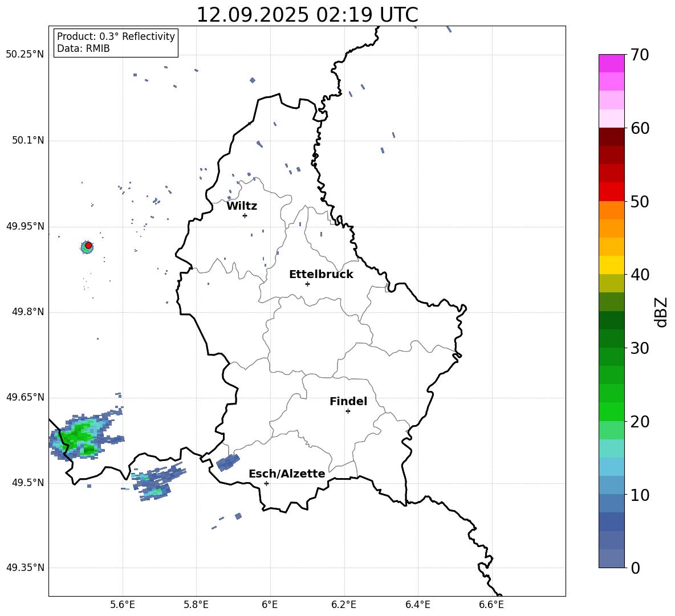Click the 6°E longitude label
Screen dimensions: 675x616
coord(270,605)
